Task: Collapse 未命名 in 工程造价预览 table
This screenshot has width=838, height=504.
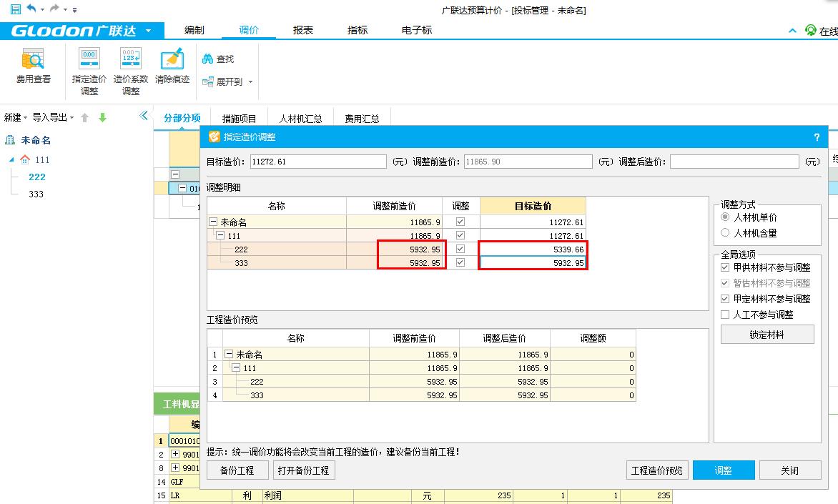Action: point(229,354)
